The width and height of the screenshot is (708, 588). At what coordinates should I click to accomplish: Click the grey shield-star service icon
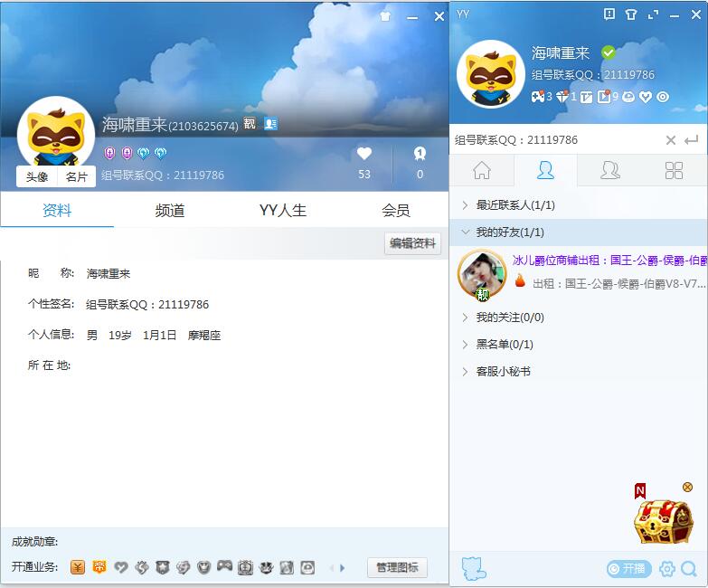point(162,567)
